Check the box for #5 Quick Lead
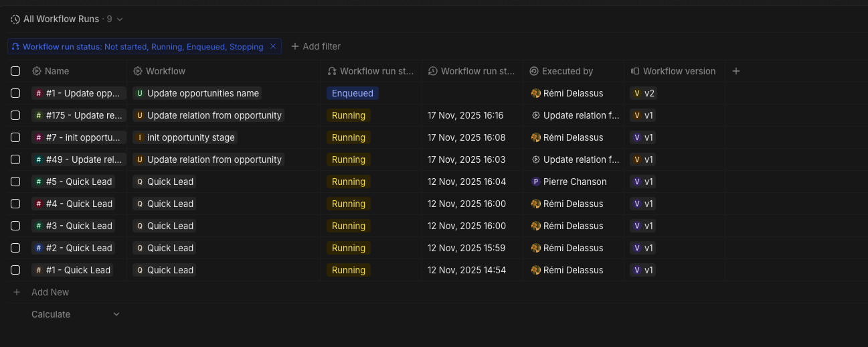Viewport: 868px width, 347px height. [15, 182]
